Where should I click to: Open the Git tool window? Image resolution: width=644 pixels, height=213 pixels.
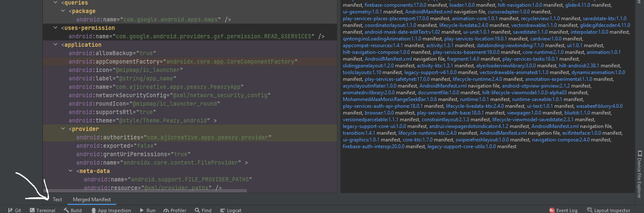[x=14, y=210]
